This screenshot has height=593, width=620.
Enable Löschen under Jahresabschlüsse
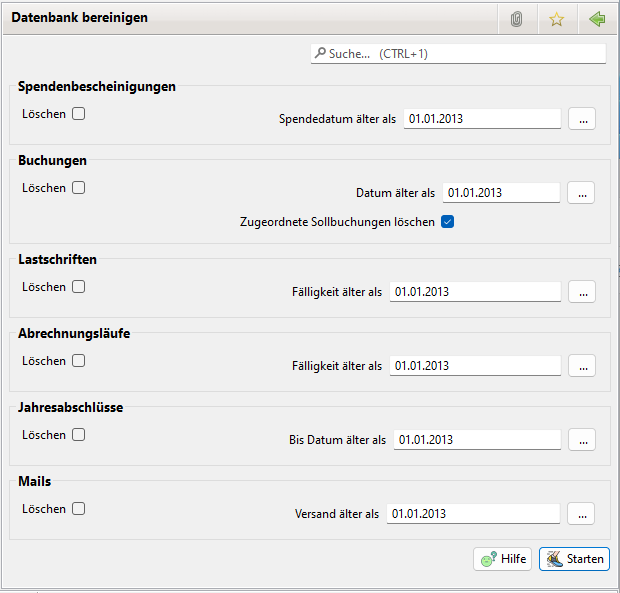click(78, 435)
